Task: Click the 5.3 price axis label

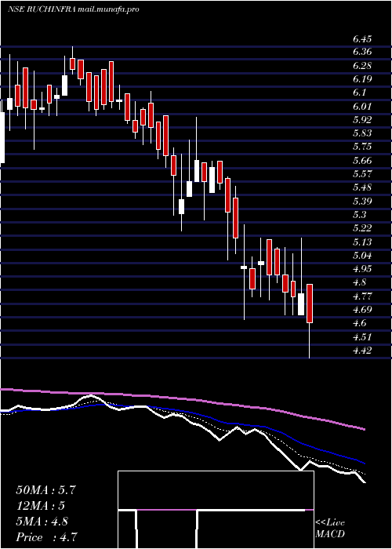Action: pyautogui.click(x=359, y=215)
